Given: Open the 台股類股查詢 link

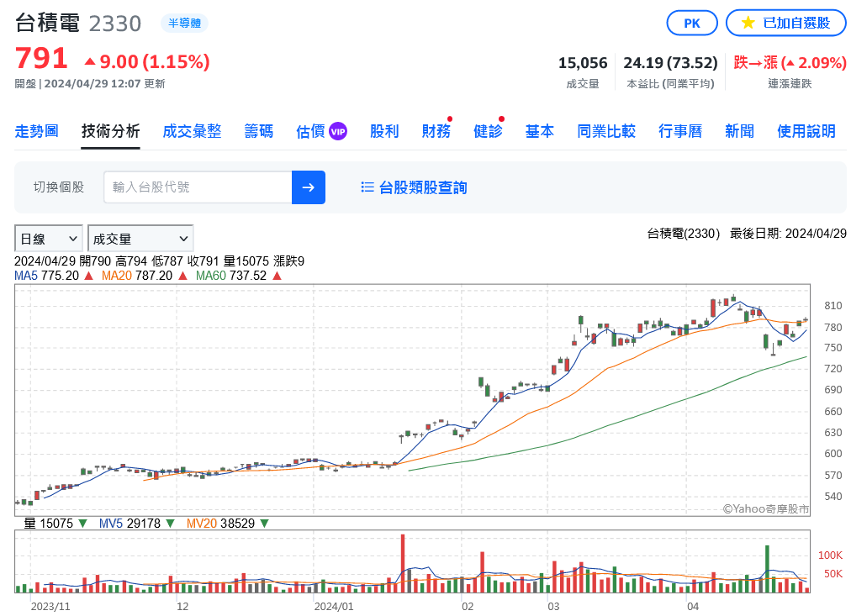Looking at the screenshot, I should tap(423, 187).
